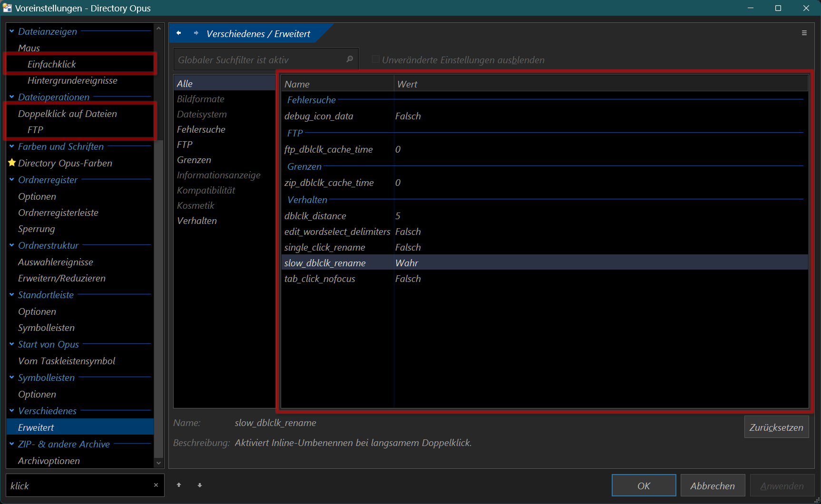The width and height of the screenshot is (821, 504).
Task: Collapse the ZIP- & andere Archive section
Action: click(12, 444)
